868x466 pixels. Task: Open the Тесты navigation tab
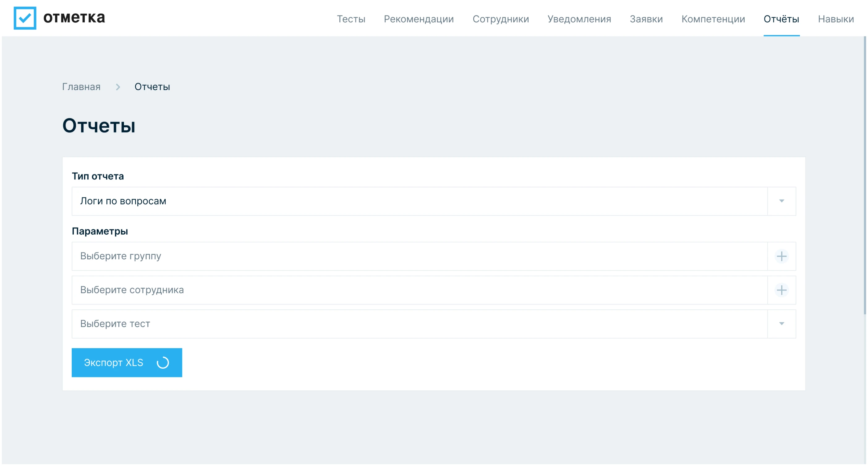[351, 19]
